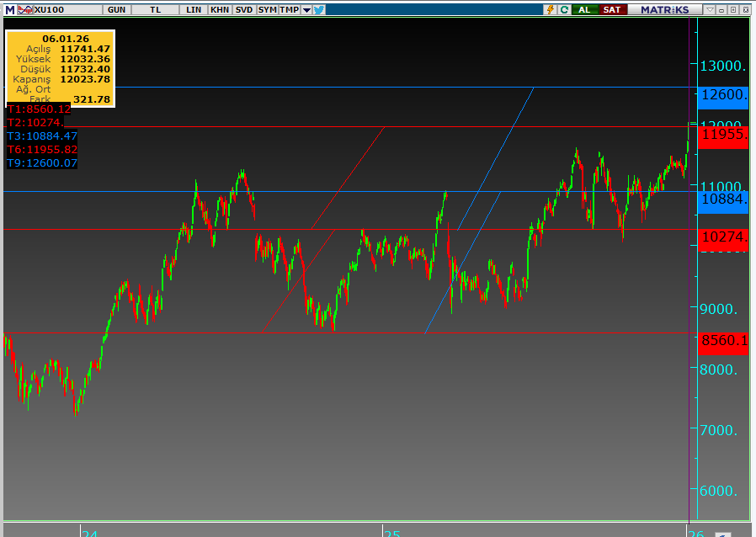The height and width of the screenshot is (537, 756).
Task: Click the 6000. axis label
Action: pos(719,491)
